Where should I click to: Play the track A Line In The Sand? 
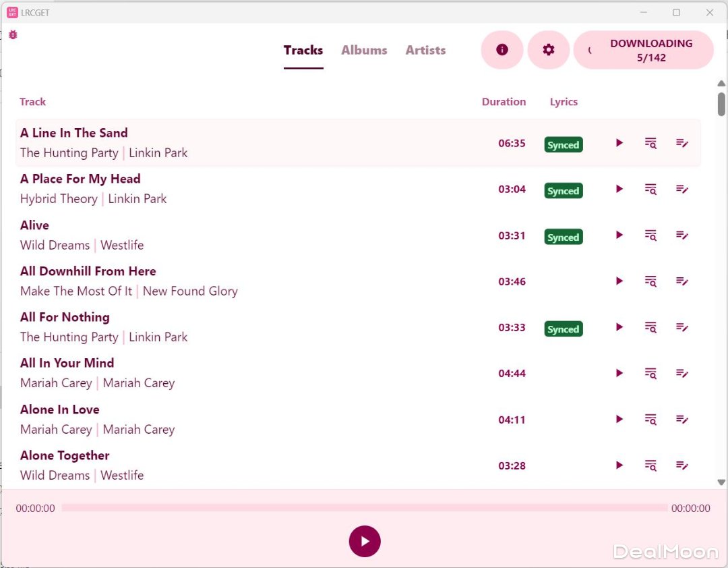pyautogui.click(x=619, y=143)
